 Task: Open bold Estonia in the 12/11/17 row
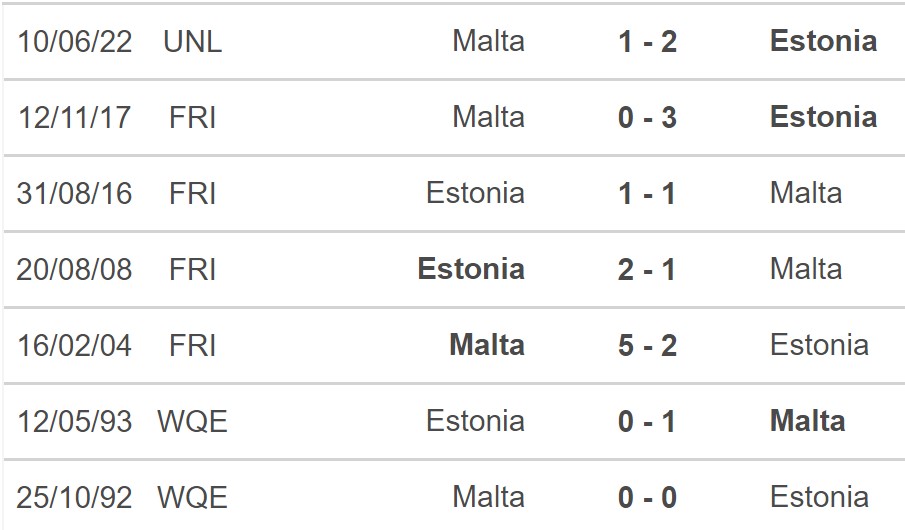click(x=823, y=117)
